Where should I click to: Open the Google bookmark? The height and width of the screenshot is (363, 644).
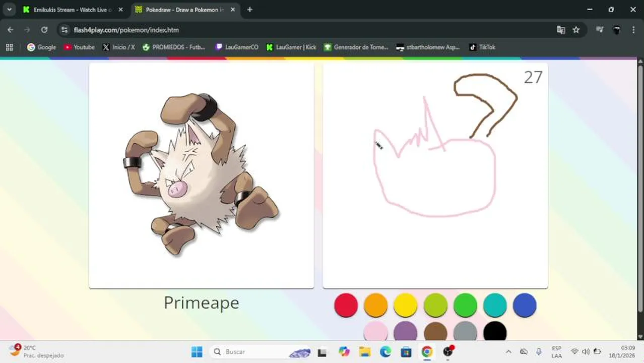pyautogui.click(x=41, y=47)
